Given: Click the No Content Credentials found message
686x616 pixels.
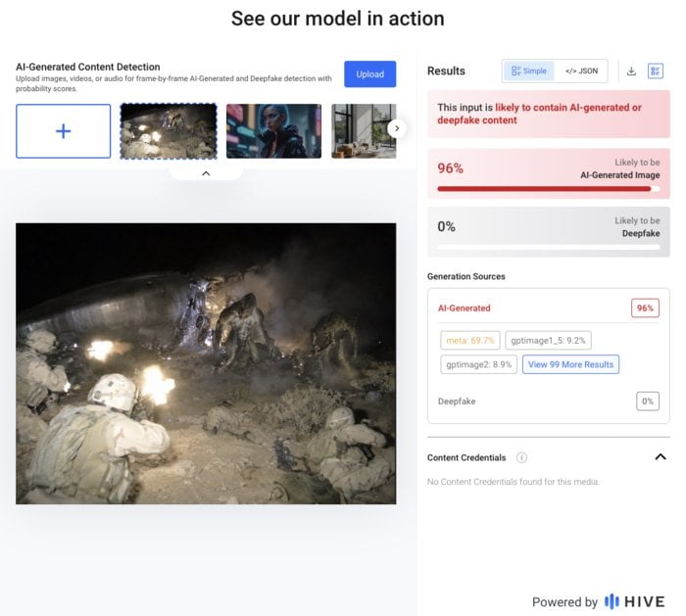Looking at the screenshot, I should [x=514, y=482].
